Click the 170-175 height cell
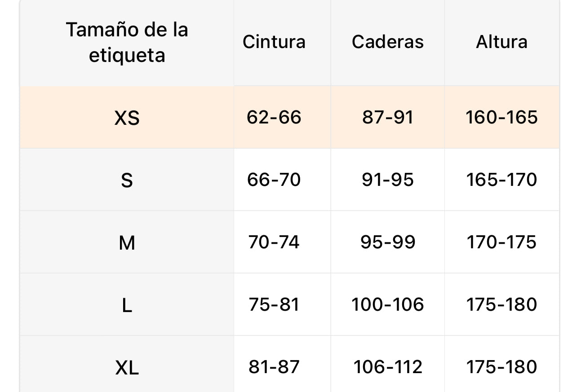The image size is (577, 392). click(502, 242)
